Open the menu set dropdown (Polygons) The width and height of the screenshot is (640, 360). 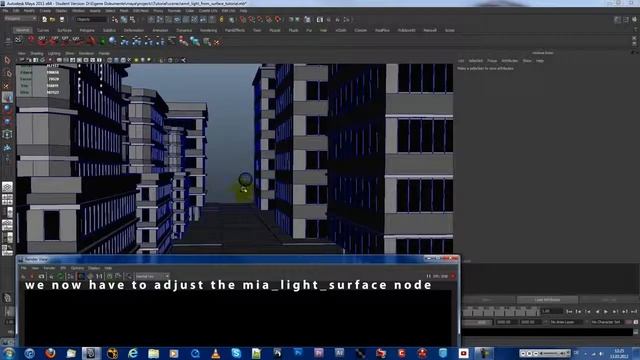point(20,19)
